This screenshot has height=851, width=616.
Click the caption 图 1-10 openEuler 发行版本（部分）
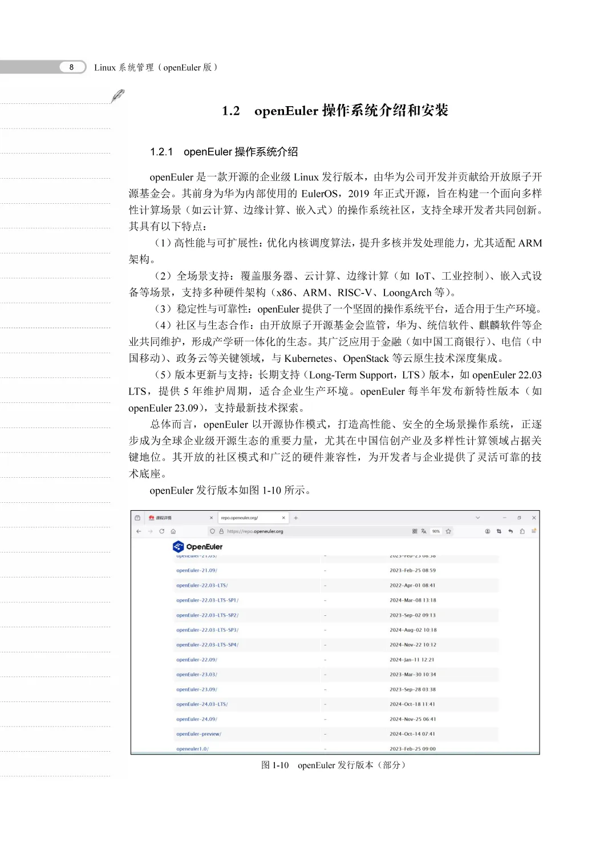334,765
